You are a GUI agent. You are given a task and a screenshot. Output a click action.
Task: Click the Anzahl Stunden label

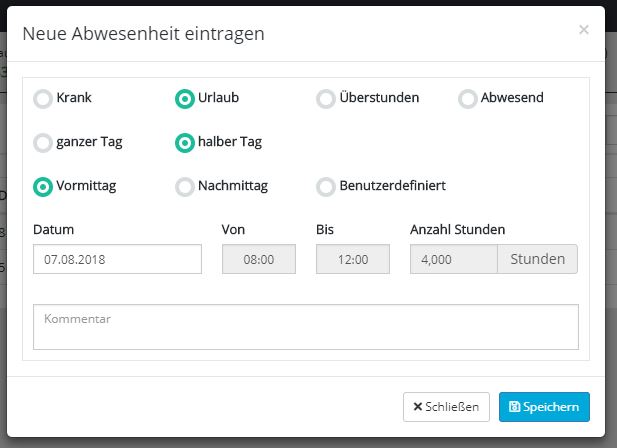tap(457, 230)
